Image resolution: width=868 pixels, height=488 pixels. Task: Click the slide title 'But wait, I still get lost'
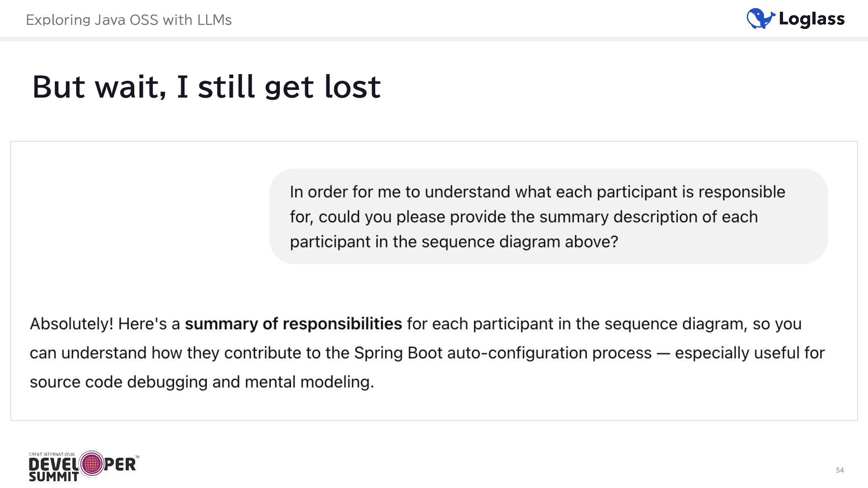207,86
